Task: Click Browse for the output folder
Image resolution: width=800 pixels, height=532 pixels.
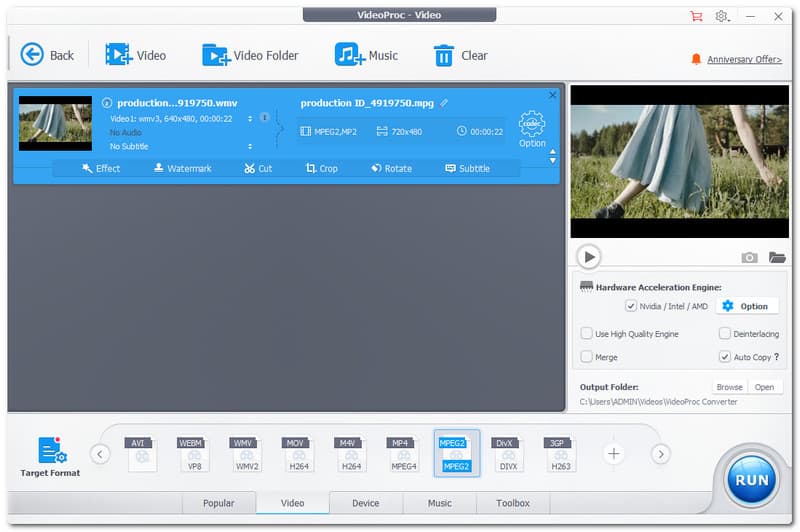Action: click(x=729, y=387)
